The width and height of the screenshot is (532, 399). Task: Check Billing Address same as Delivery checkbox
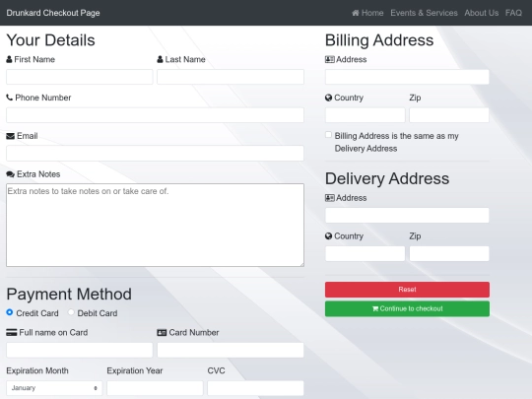[x=328, y=135]
